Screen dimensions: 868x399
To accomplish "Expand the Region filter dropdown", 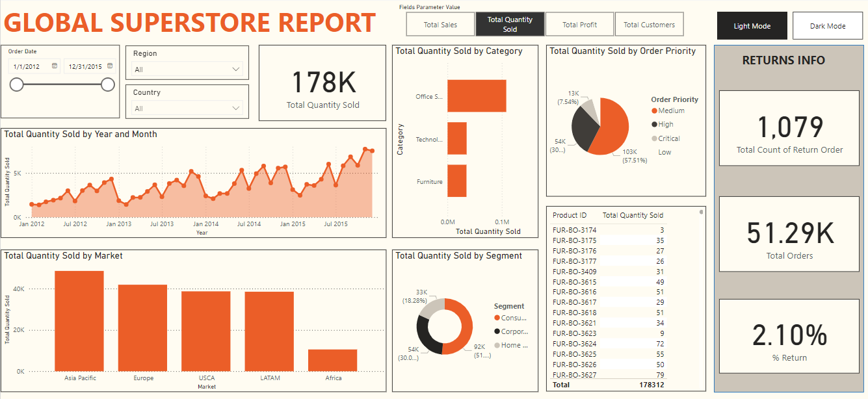I will point(235,70).
